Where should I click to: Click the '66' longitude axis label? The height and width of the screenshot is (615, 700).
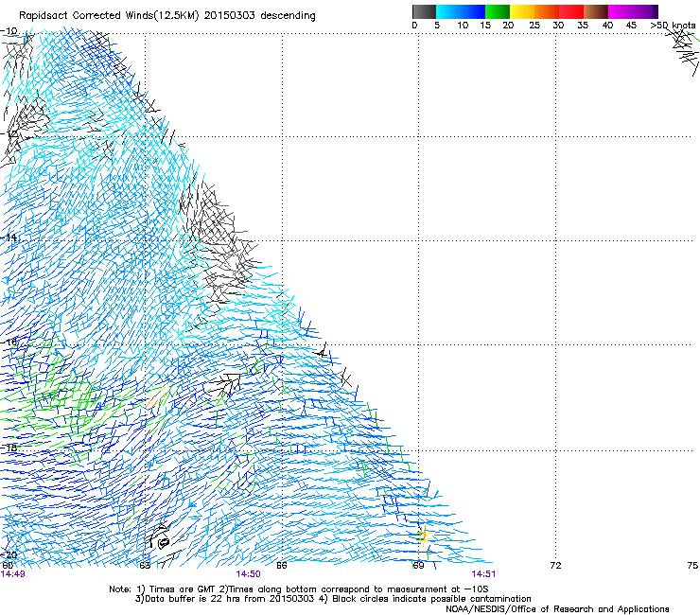pos(282,566)
